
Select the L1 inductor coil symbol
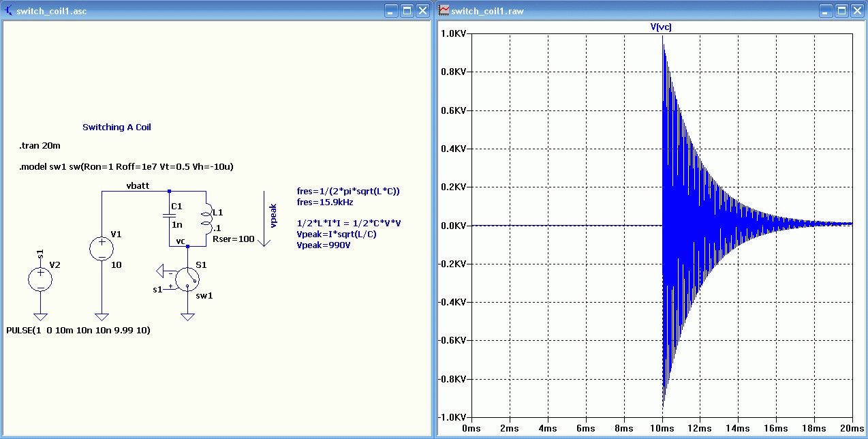tap(205, 219)
